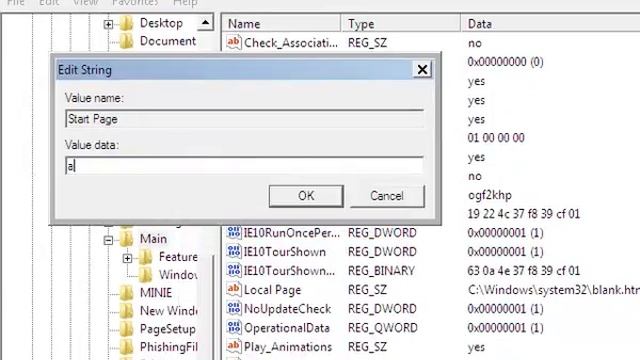The image size is (640, 360).
Task: Cancel the Edit String dialog
Action: pyautogui.click(x=387, y=196)
